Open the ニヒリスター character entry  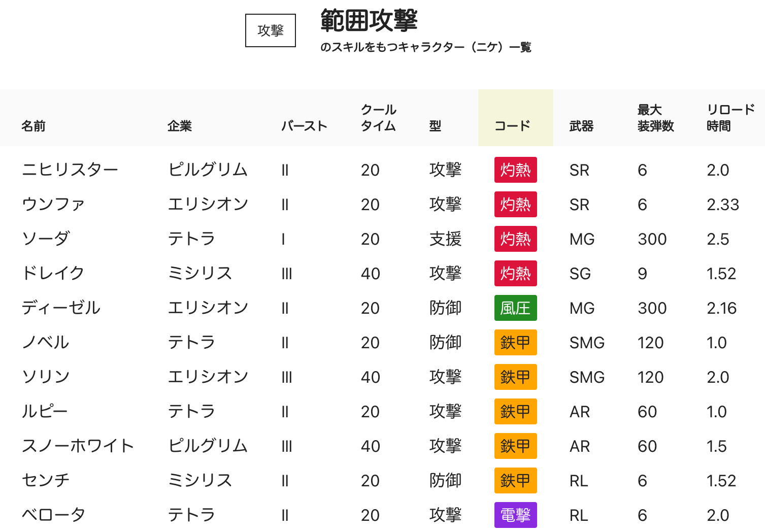pyautogui.click(x=70, y=170)
